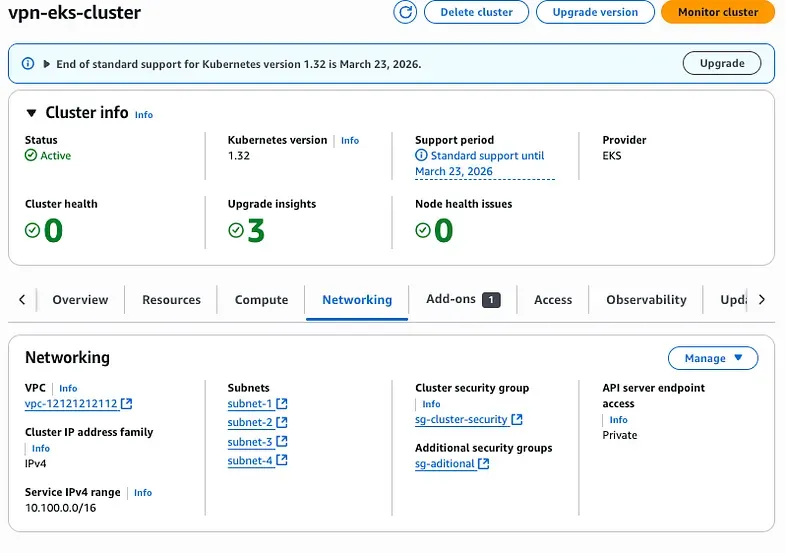Switch to the Compute tab

261,300
